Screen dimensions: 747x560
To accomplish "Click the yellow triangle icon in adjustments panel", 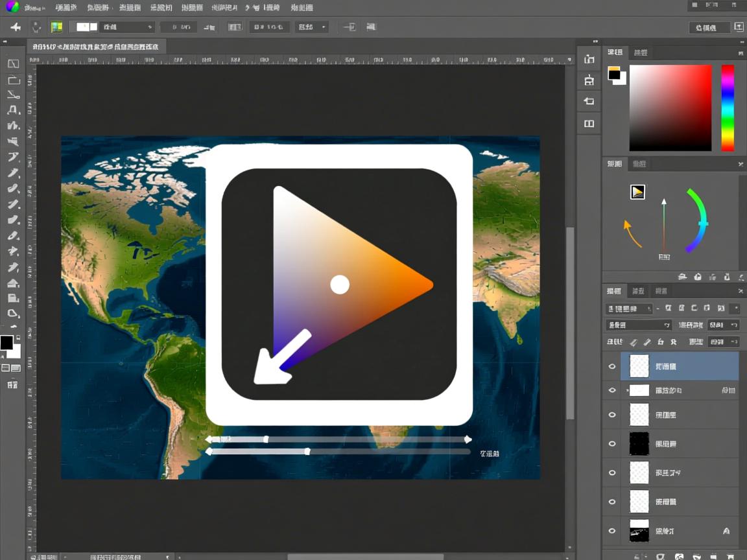I will tap(637, 192).
